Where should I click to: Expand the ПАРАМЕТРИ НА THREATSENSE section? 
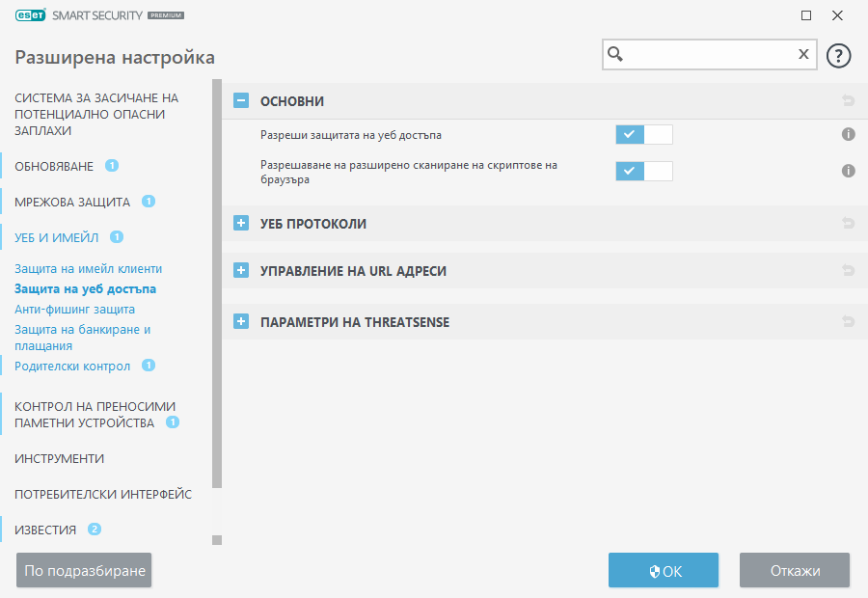pyautogui.click(x=241, y=321)
